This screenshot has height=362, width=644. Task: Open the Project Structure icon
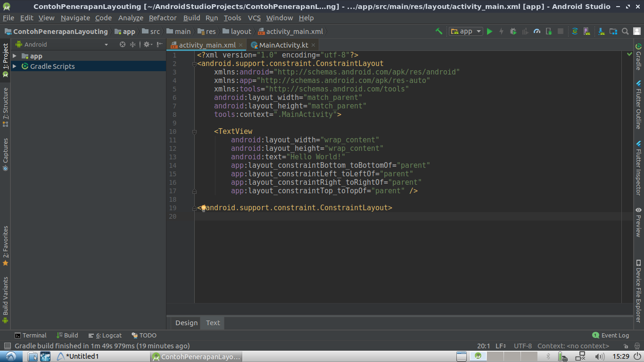(613, 32)
